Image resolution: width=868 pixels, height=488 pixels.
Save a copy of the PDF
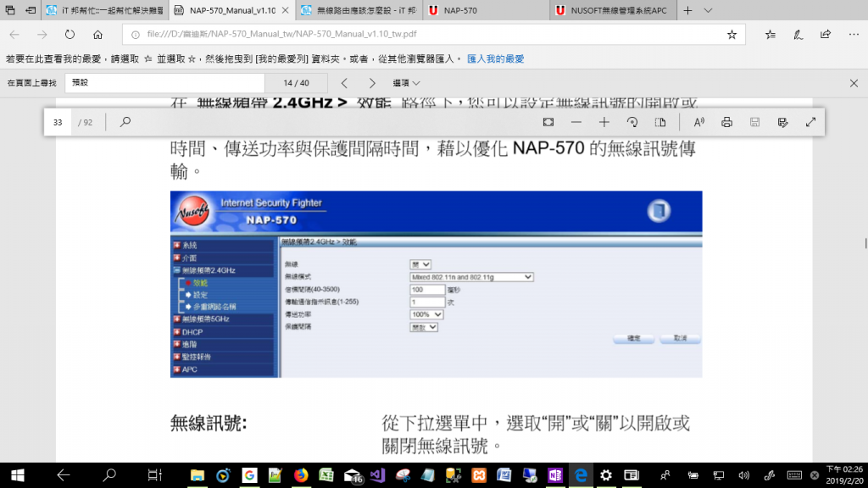[x=782, y=122]
